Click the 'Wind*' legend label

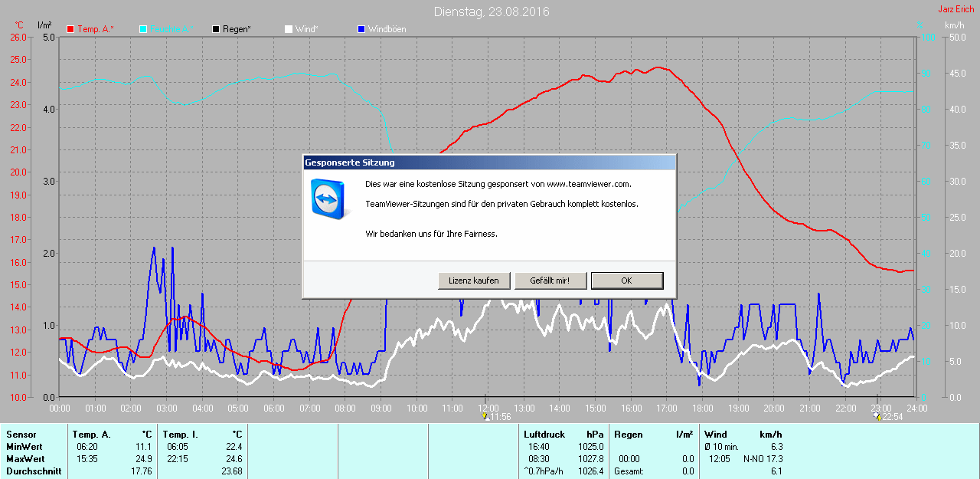pyautogui.click(x=307, y=29)
